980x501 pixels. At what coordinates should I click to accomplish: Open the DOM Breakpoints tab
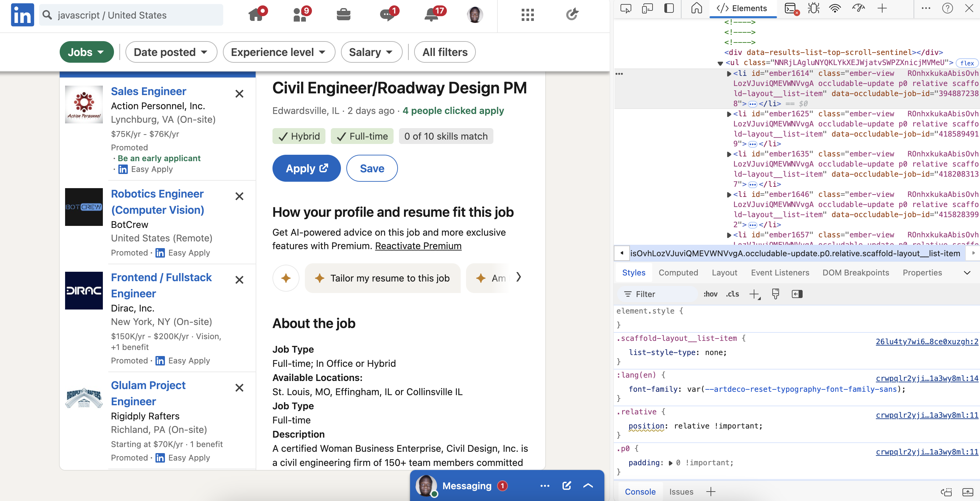856,273
